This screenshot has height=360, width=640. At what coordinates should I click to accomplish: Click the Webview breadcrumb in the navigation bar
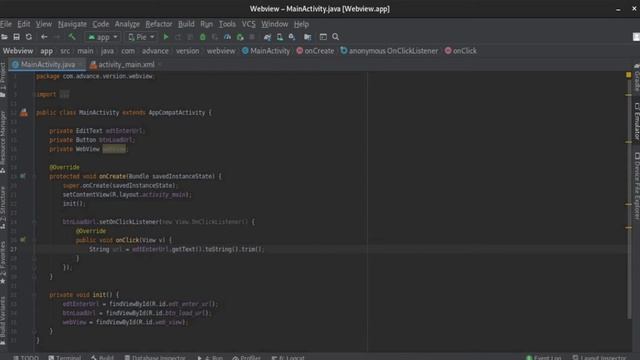point(18,51)
